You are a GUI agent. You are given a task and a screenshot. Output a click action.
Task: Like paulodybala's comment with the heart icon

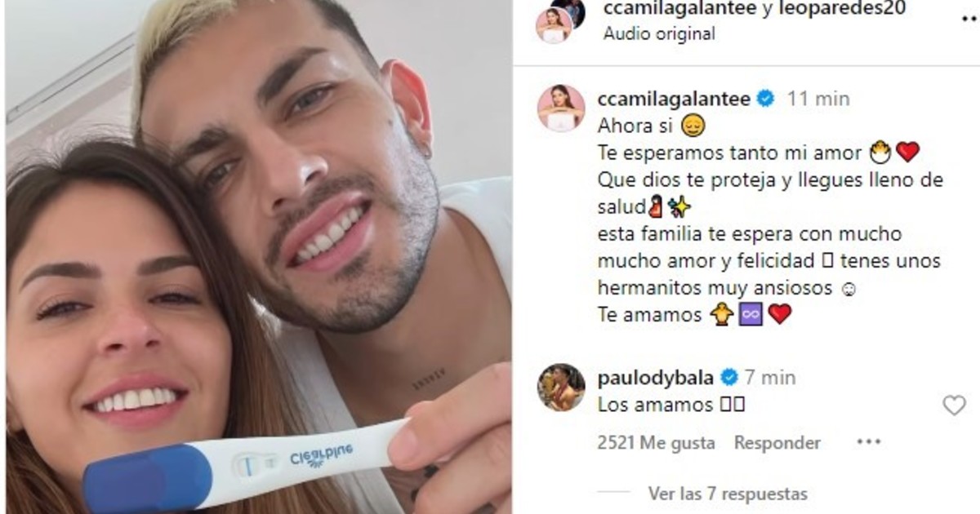pyautogui.click(x=954, y=405)
